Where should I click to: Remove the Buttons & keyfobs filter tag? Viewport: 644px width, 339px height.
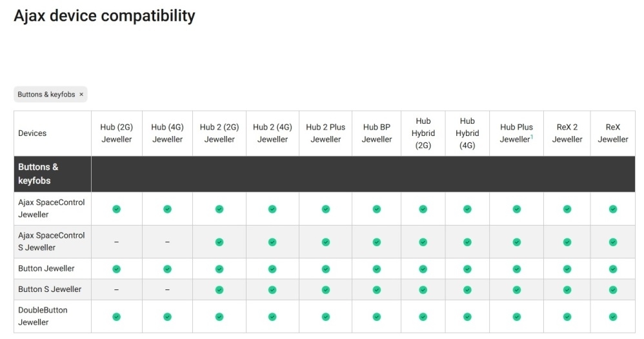point(81,95)
